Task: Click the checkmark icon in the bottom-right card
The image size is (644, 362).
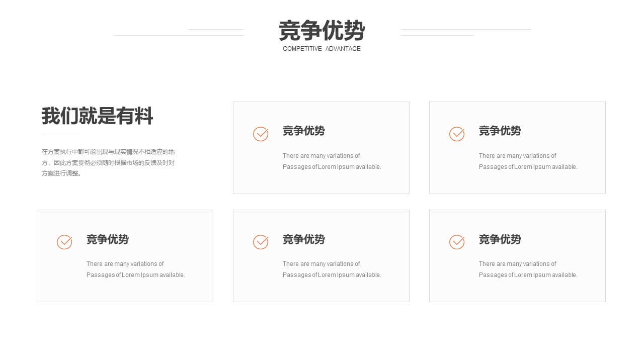Action: [x=457, y=242]
